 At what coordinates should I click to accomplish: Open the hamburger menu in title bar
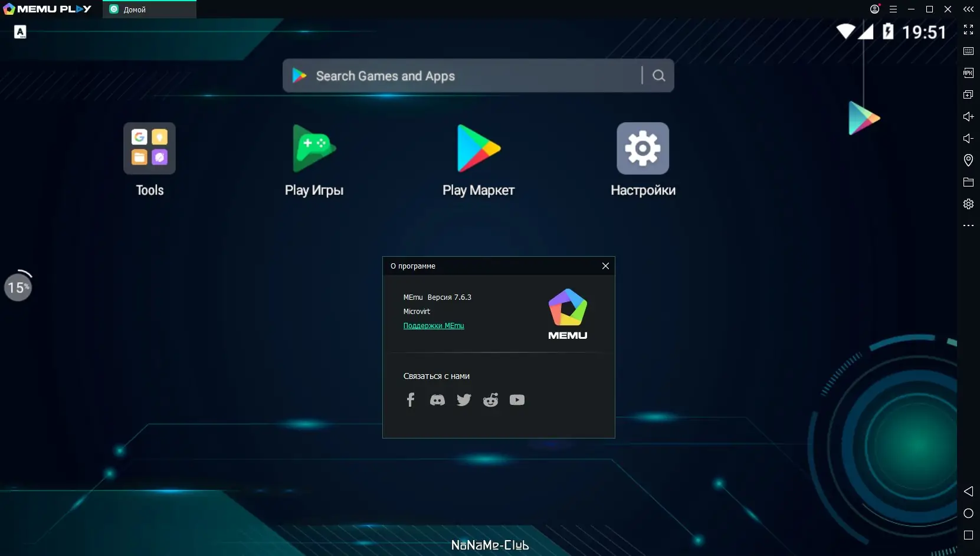(893, 9)
